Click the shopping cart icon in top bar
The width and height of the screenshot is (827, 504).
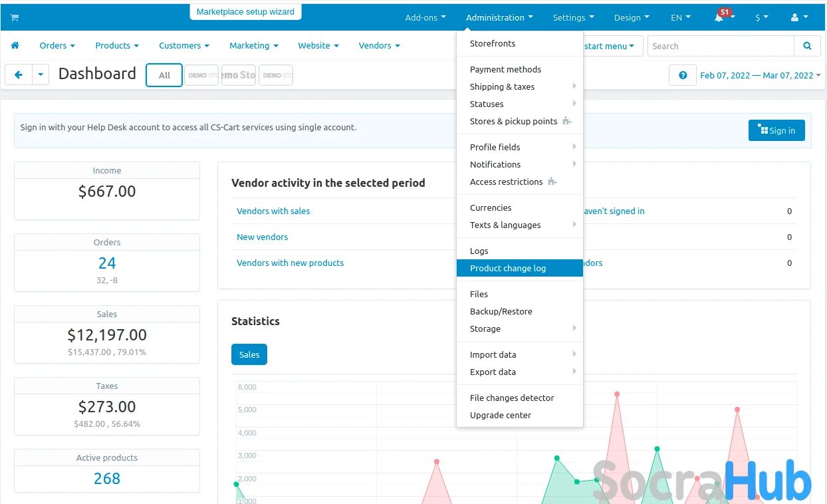pyautogui.click(x=15, y=17)
